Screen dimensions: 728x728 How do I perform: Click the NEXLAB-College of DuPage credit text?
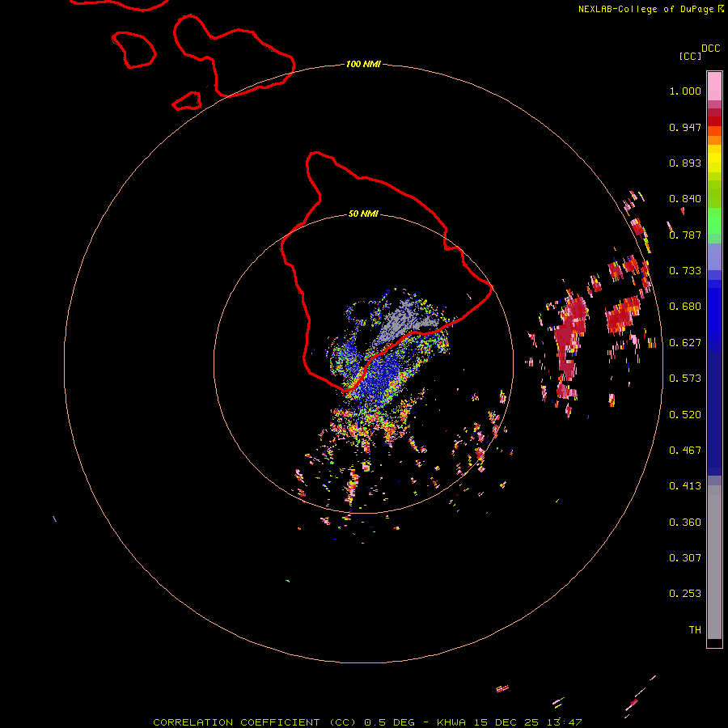point(651,9)
